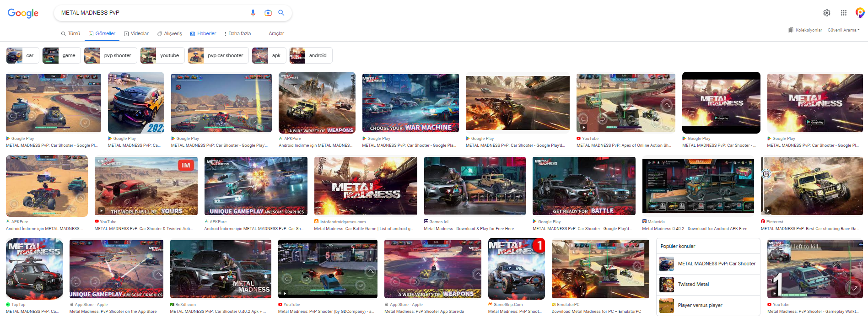Open the Haberler tab
Screen dimensions: 868x323
pos(203,33)
